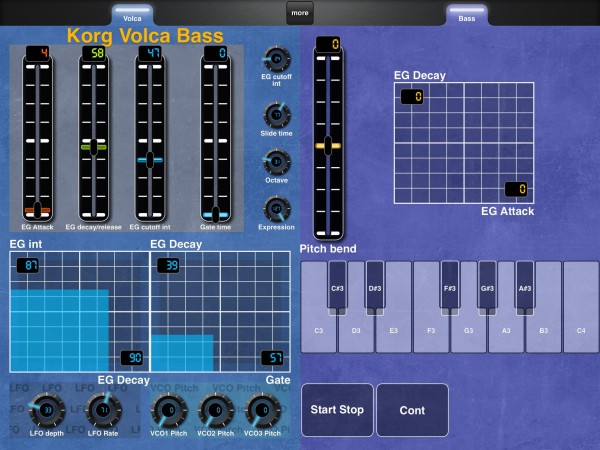Click the Octave knob
The image size is (600, 450).
coord(276,162)
